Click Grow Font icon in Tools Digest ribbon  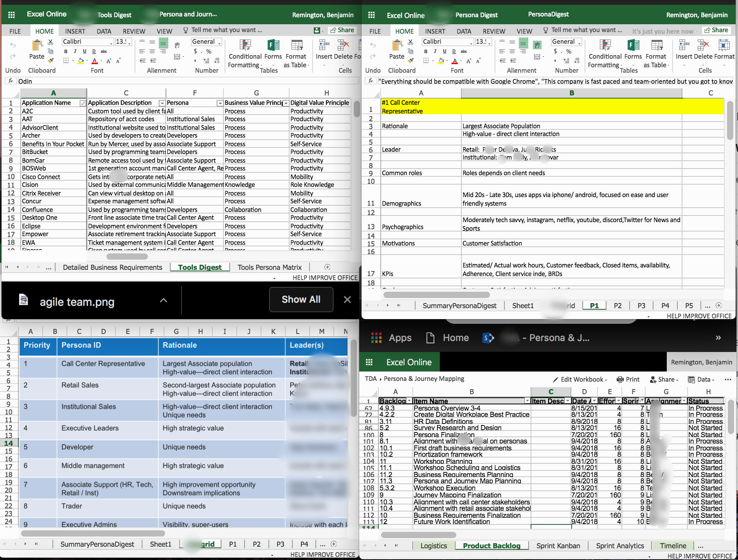[109, 61]
